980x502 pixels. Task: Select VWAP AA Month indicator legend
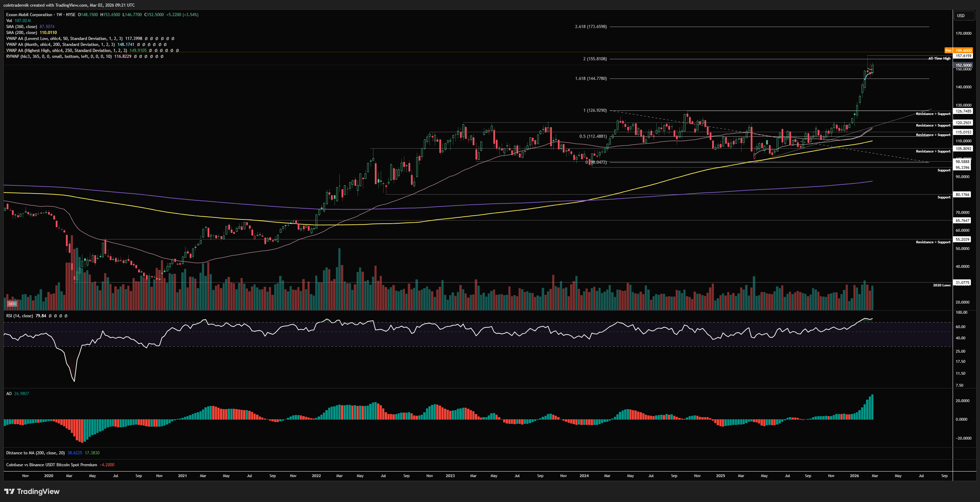(x=60, y=45)
